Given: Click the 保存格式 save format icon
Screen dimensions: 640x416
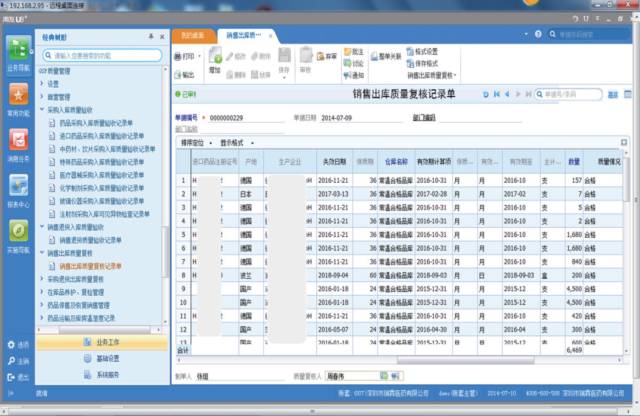Looking at the screenshot, I should tap(410, 63).
